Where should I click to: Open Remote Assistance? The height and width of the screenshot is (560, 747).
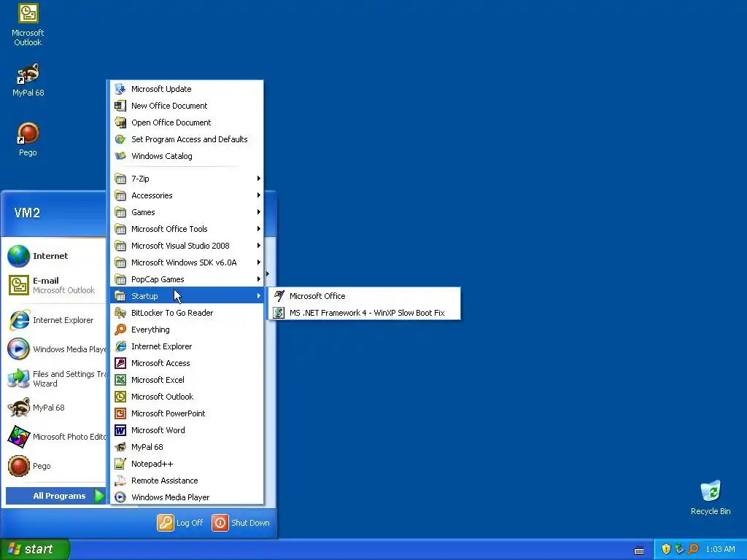[x=187, y=481]
